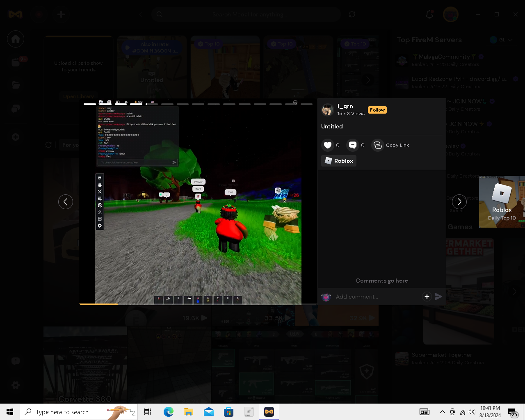Click the sidebar add plus icon

(16, 137)
